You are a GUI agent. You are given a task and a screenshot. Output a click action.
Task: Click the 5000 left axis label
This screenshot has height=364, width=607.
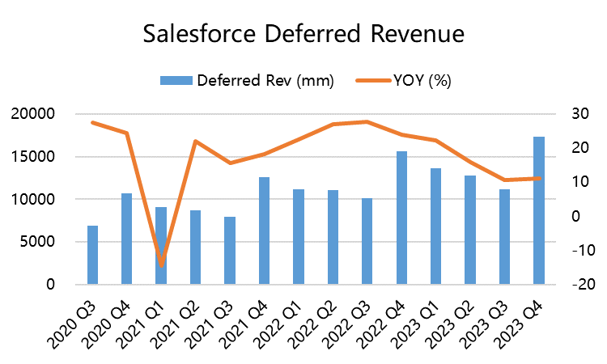pos(37,242)
